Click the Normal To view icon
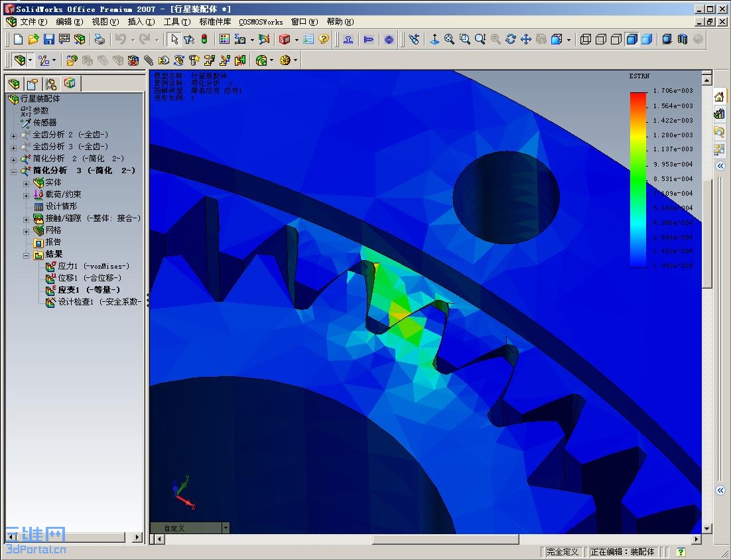The width and height of the screenshot is (731, 560). [434, 39]
